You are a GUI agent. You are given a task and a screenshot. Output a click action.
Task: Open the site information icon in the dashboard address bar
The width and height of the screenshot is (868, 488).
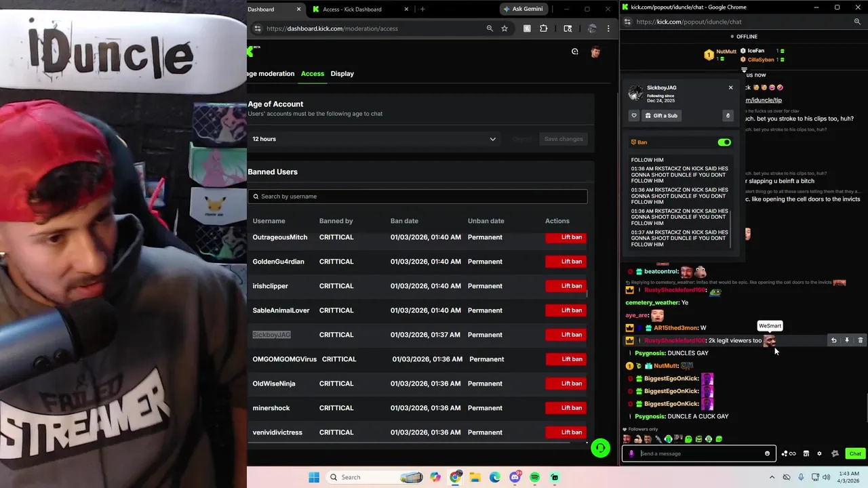click(257, 28)
